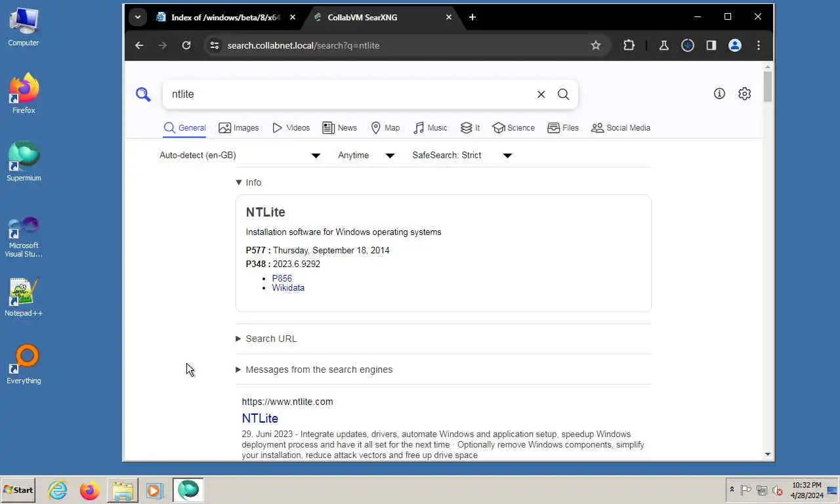Open the browser three-dot menu
The image size is (840, 504).
pos(759,45)
